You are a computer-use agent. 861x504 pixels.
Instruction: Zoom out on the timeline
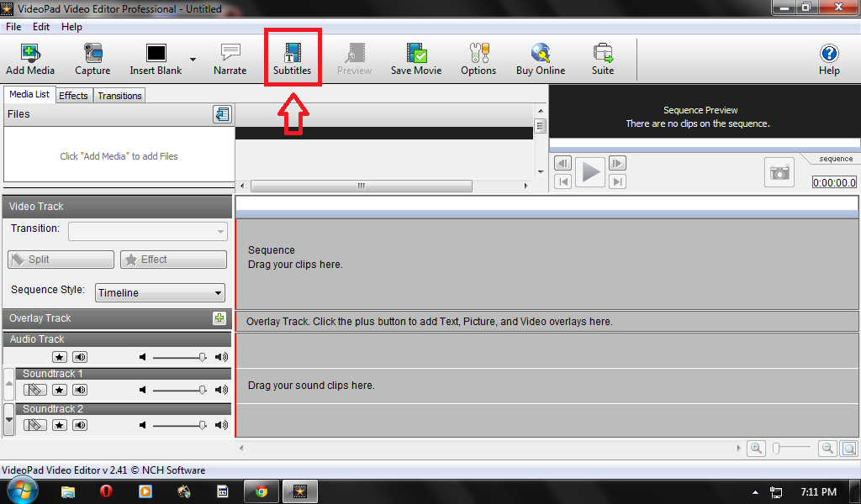point(827,448)
